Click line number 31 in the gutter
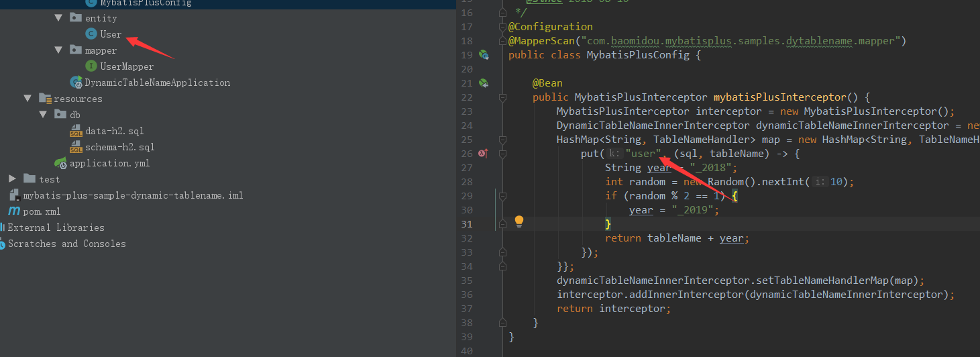Screen dimensions: 980x357 click(466, 224)
